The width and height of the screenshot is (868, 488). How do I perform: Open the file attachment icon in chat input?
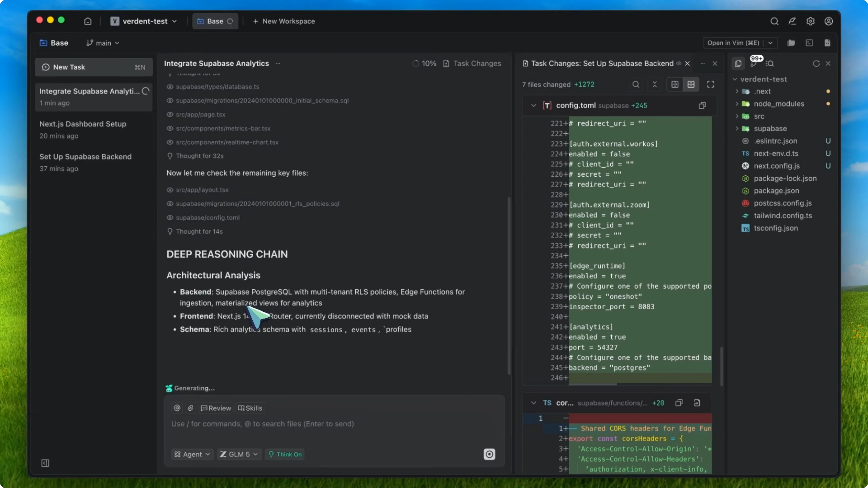(x=190, y=408)
